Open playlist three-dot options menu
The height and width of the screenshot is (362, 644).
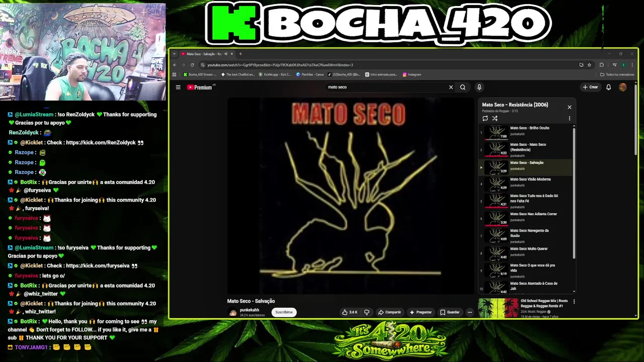click(570, 119)
